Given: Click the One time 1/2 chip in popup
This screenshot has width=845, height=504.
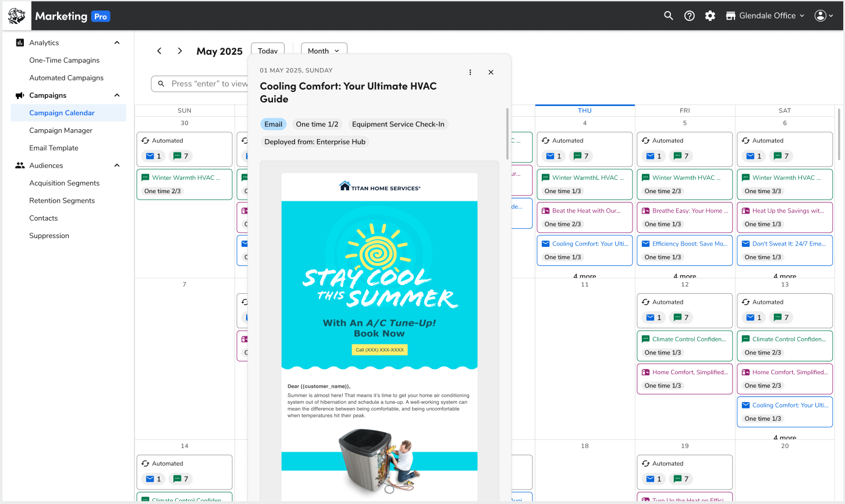Looking at the screenshot, I should [317, 124].
